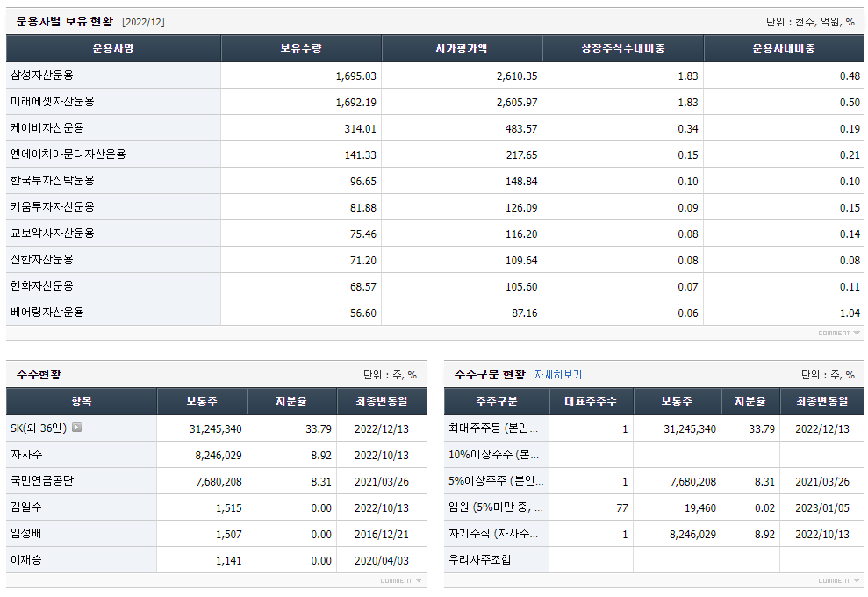This screenshot has height=597, width=868.
Task: Click 보유수량 column header
Action: pos(301,48)
